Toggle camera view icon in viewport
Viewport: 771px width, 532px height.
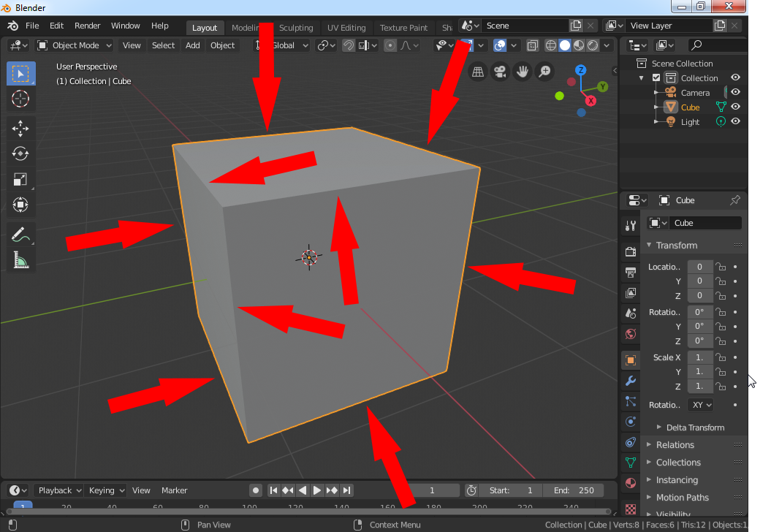point(500,72)
